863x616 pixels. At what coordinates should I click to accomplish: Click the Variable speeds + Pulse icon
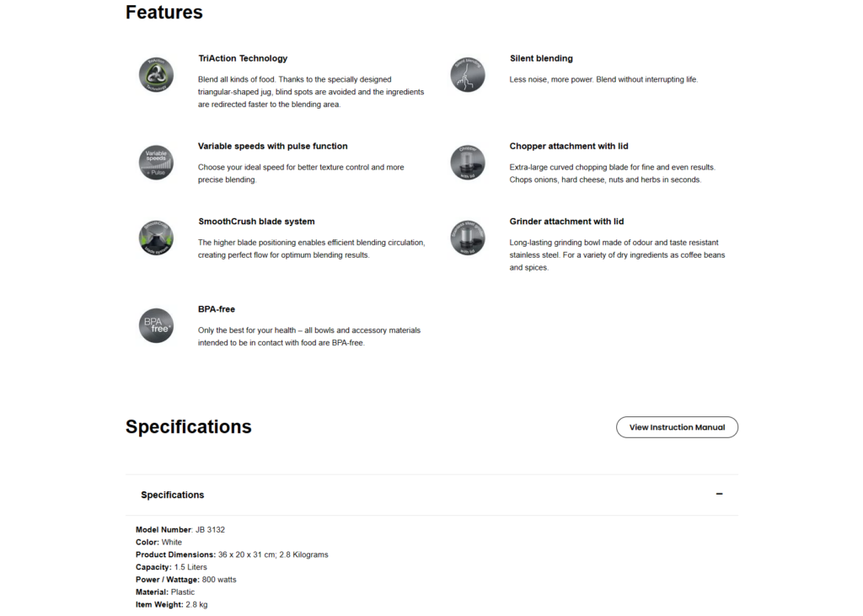156,163
